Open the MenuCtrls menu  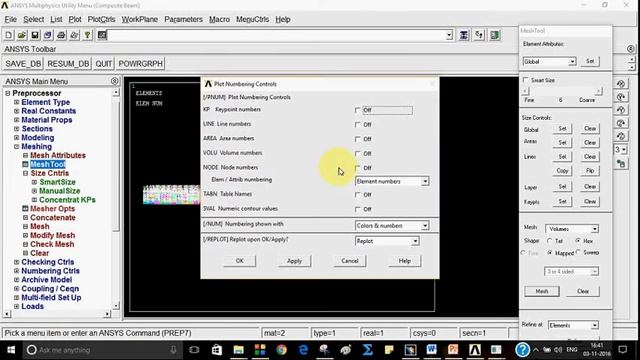point(252,19)
